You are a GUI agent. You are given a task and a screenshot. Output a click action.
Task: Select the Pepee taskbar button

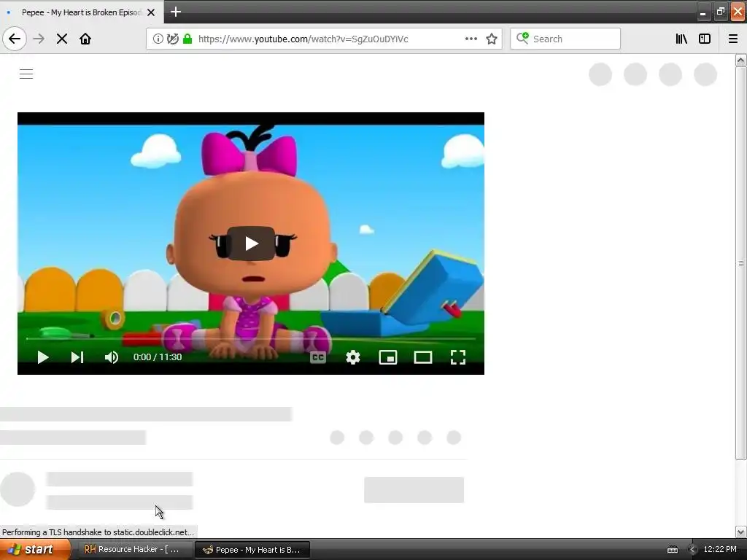pos(253,550)
